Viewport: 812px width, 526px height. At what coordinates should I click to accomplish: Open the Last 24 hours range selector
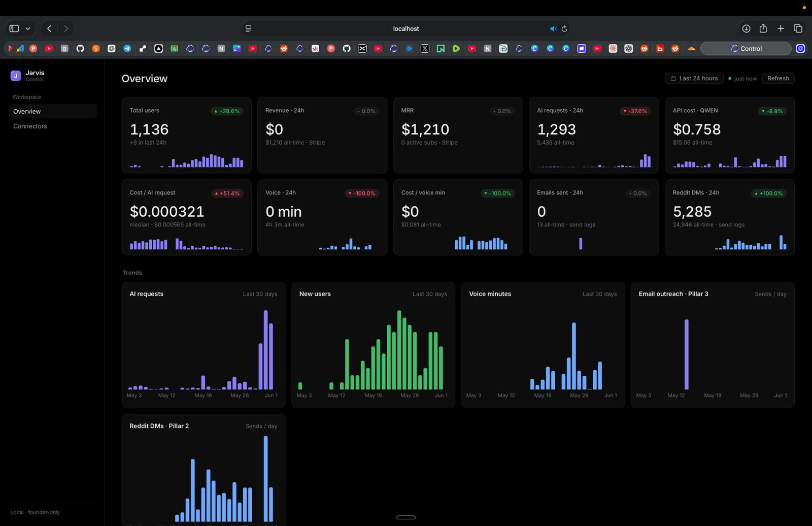694,78
